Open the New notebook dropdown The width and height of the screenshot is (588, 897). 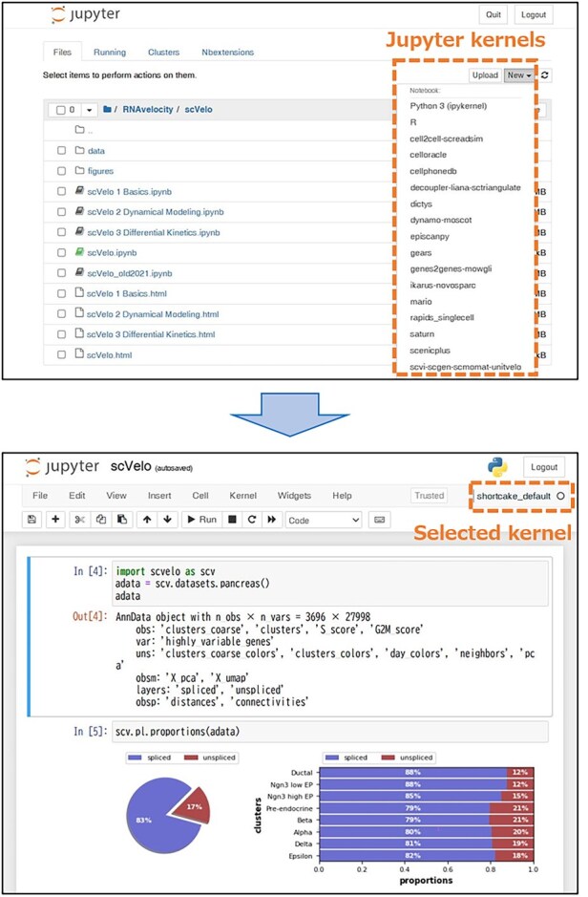519,75
